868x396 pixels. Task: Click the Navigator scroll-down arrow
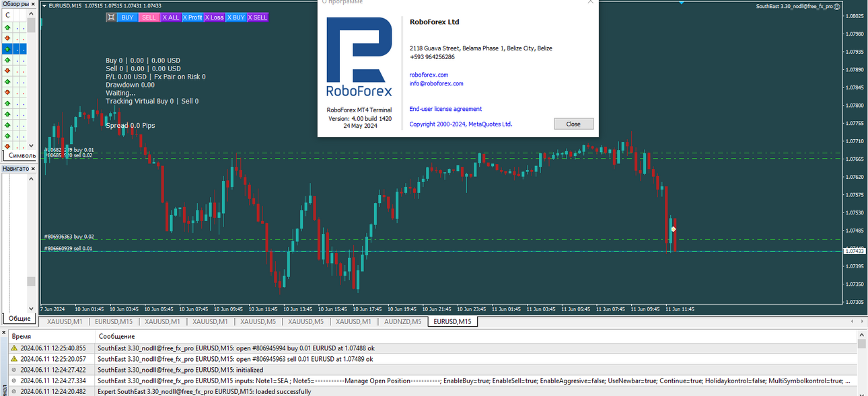(x=31, y=308)
